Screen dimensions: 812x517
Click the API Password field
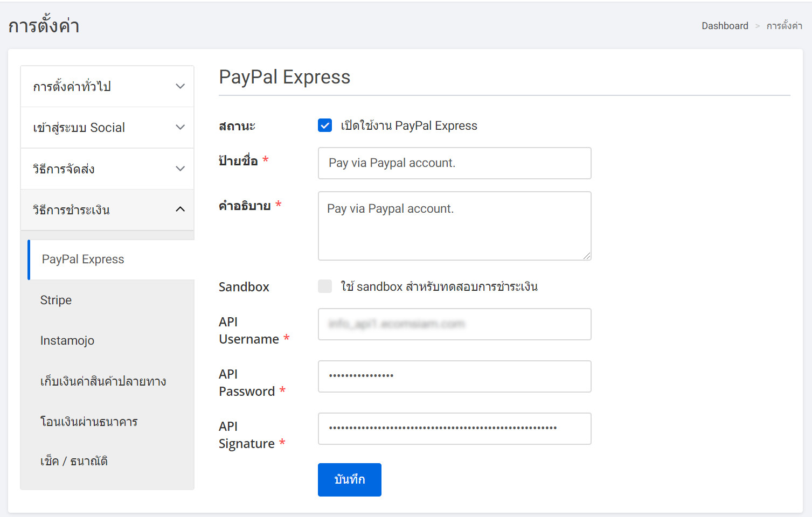(455, 376)
